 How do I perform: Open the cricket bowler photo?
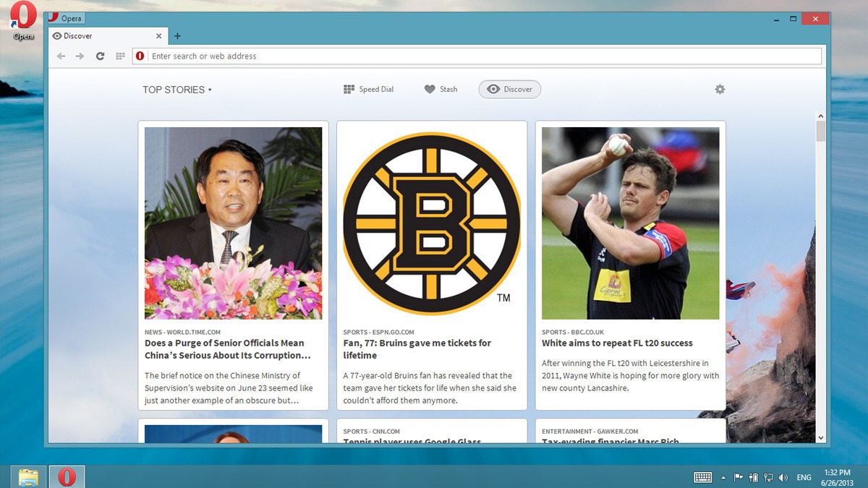pos(631,223)
